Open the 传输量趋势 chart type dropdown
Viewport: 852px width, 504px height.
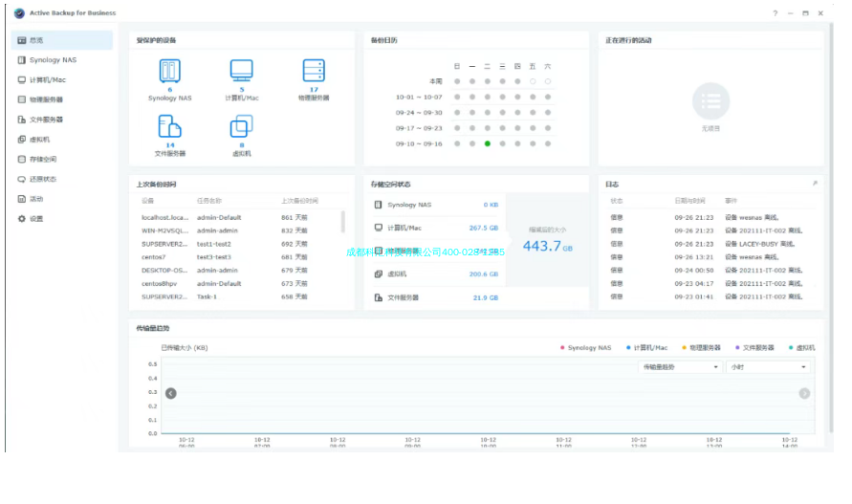(679, 366)
